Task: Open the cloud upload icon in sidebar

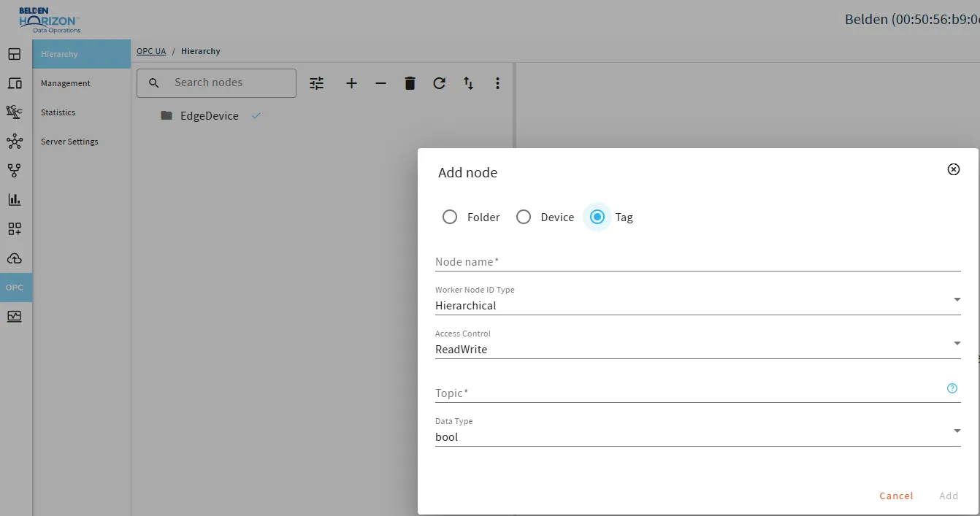Action: 15,258
